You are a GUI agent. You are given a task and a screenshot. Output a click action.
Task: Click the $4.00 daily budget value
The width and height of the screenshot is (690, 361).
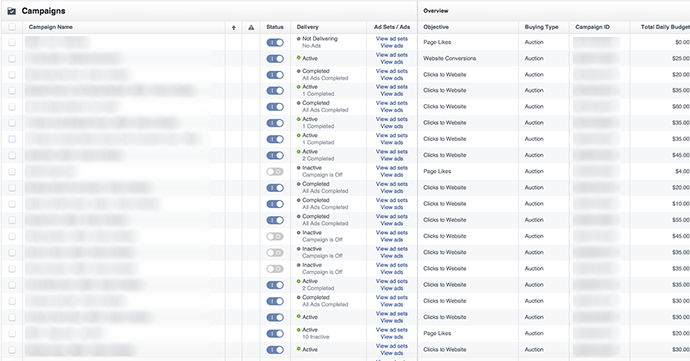(683, 171)
